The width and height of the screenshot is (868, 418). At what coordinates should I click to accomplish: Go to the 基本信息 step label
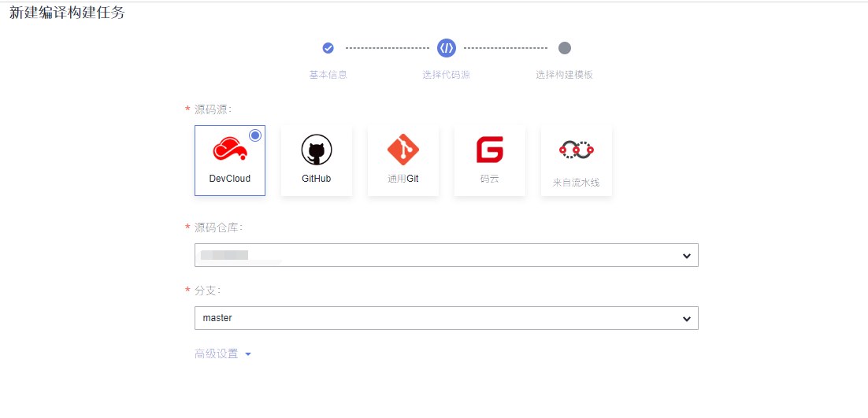[328, 75]
